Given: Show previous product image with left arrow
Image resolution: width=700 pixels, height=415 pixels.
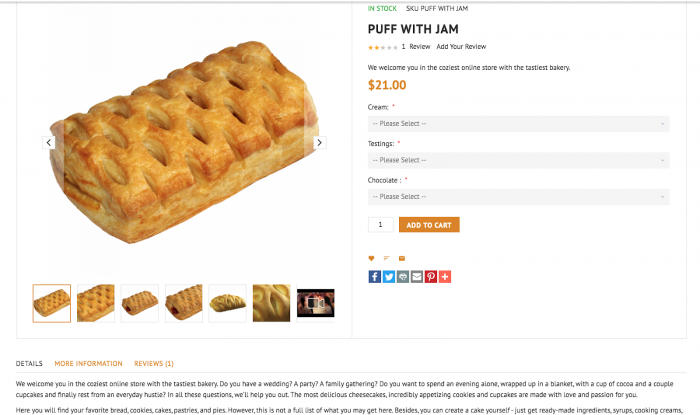Looking at the screenshot, I should tap(47, 143).
